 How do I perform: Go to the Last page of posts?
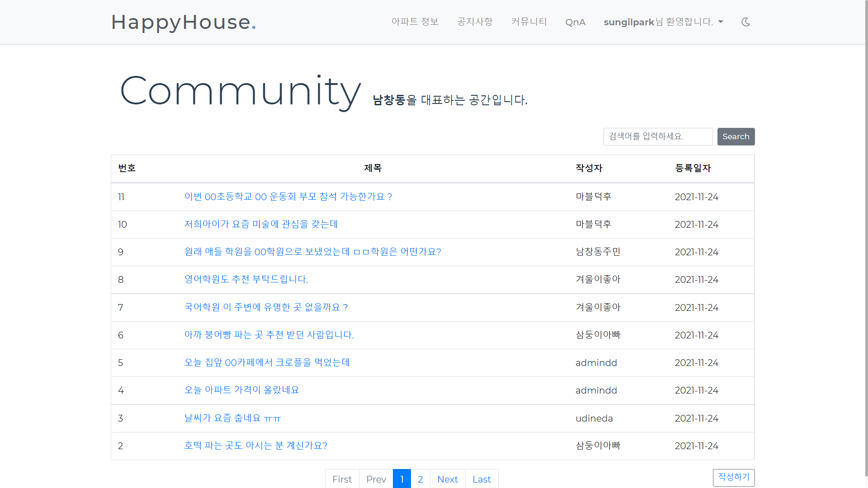481,479
